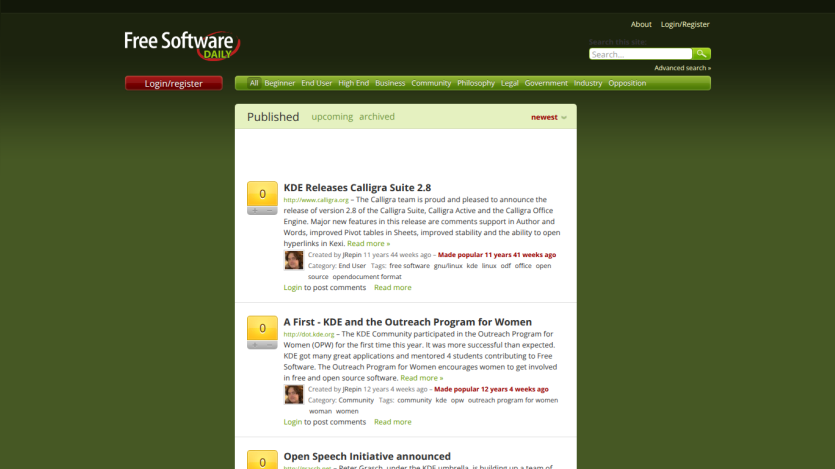Image resolution: width=835 pixels, height=469 pixels.
Task: Click 'Made popular 11 years 41 weeks ago' text
Action: 497,255
